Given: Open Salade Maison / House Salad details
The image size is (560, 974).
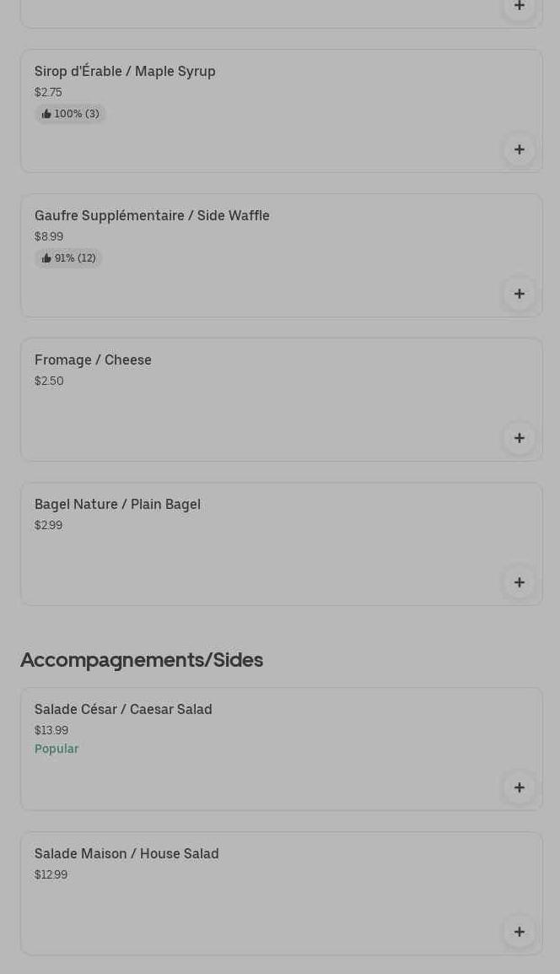Looking at the screenshot, I should coord(127,854).
